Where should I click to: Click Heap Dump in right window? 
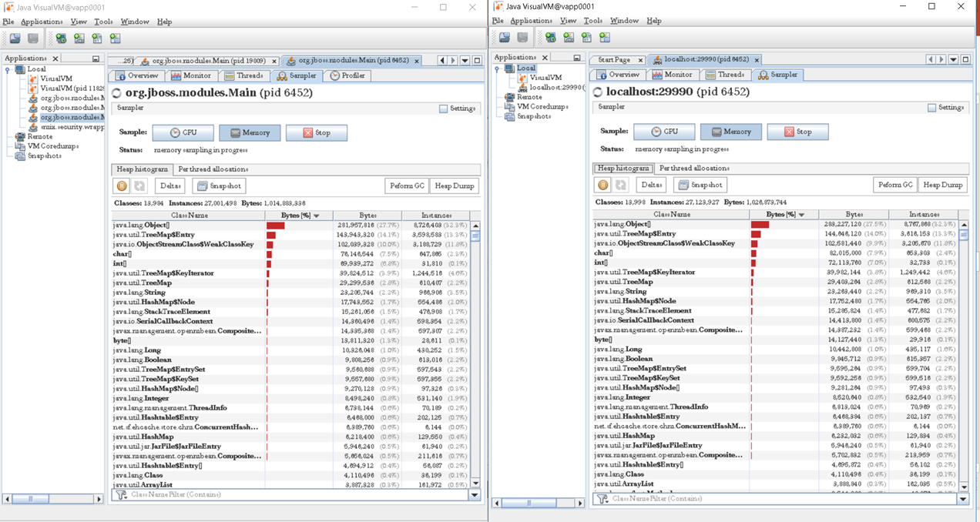942,185
